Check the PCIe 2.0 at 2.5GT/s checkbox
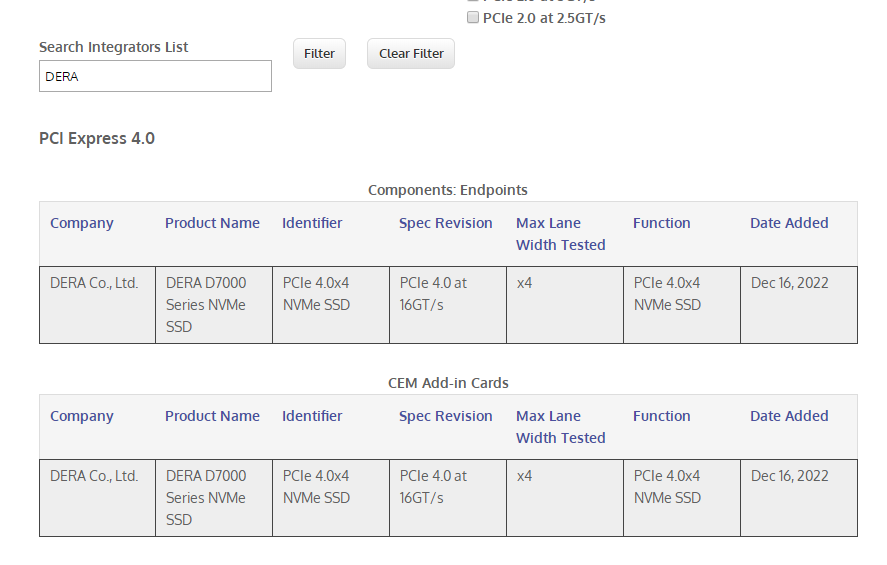This screenshot has width=887, height=565. [473, 18]
